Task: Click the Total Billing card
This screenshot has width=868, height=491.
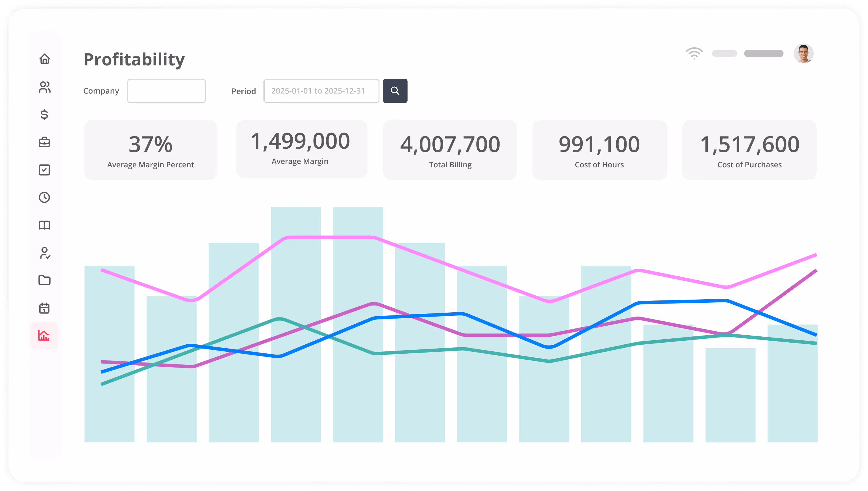Action: click(450, 150)
